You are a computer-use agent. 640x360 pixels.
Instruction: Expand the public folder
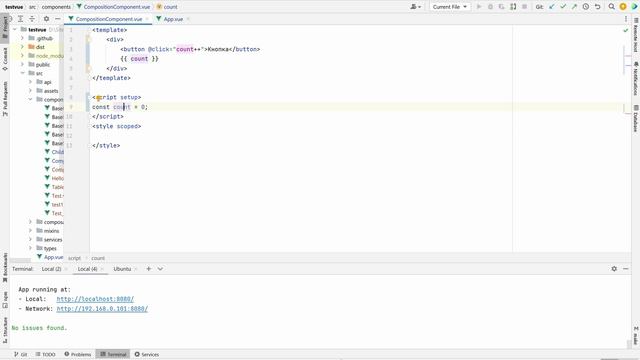(22, 64)
